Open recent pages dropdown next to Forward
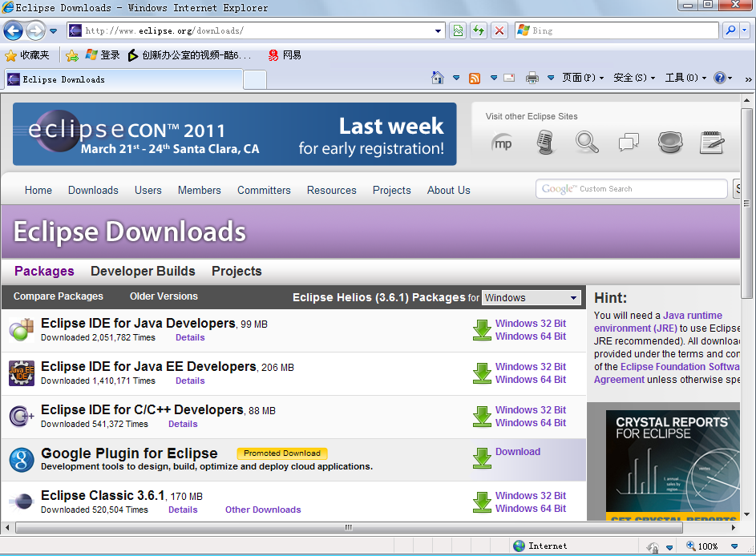The width and height of the screenshot is (756, 556). (54, 31)
